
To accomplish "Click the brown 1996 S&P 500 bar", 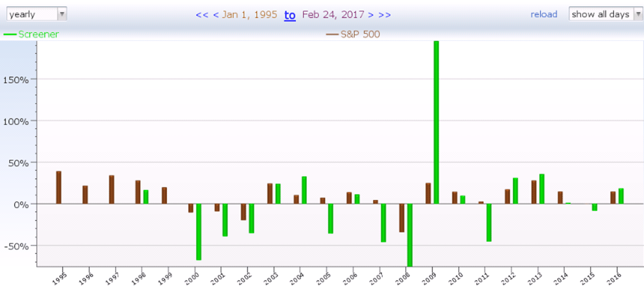I will tap(85, 194).
